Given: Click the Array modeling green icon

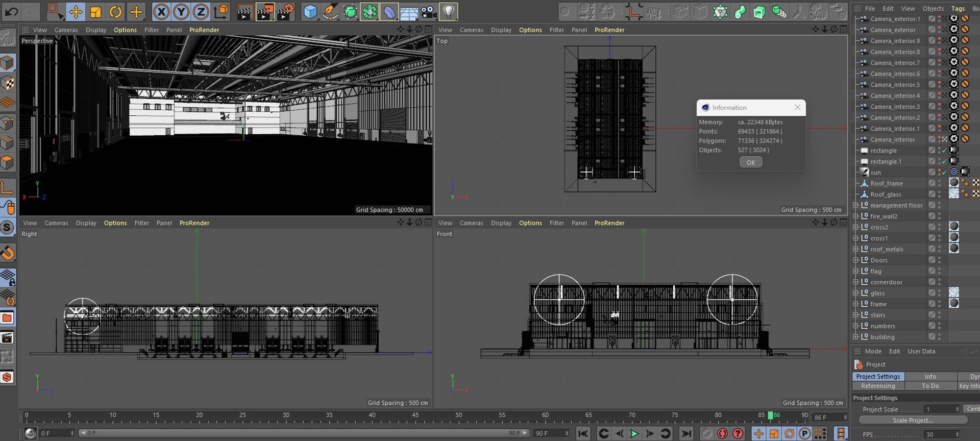Looking at the screenshot, I should pos(370,11).
